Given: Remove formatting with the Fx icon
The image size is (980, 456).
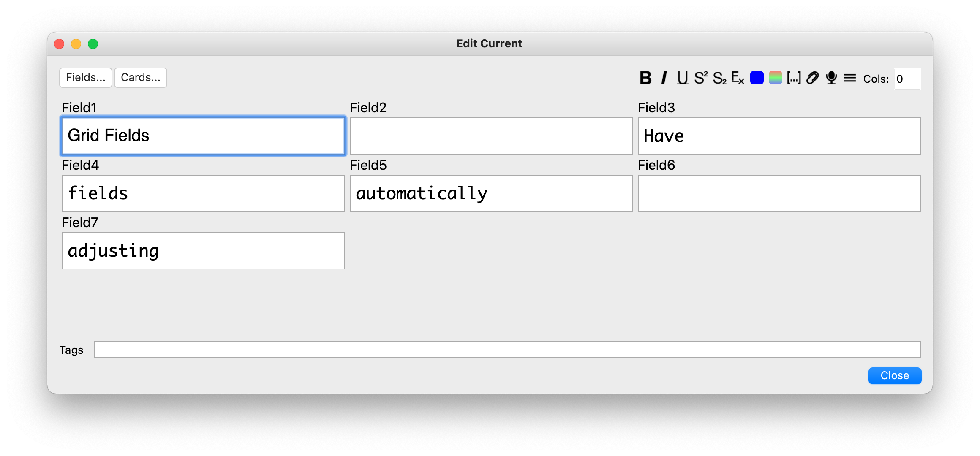Looking at the screenshot, I should (x=738, y=78).
